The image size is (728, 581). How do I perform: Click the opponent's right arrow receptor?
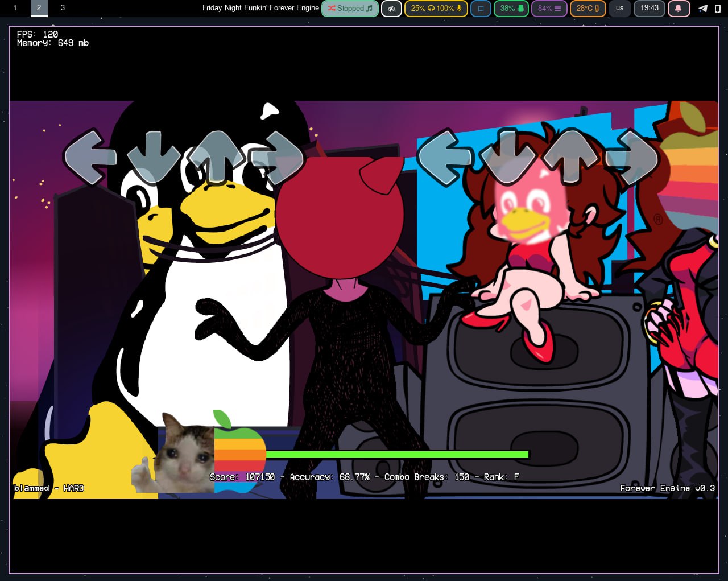[x=278, y=158]
